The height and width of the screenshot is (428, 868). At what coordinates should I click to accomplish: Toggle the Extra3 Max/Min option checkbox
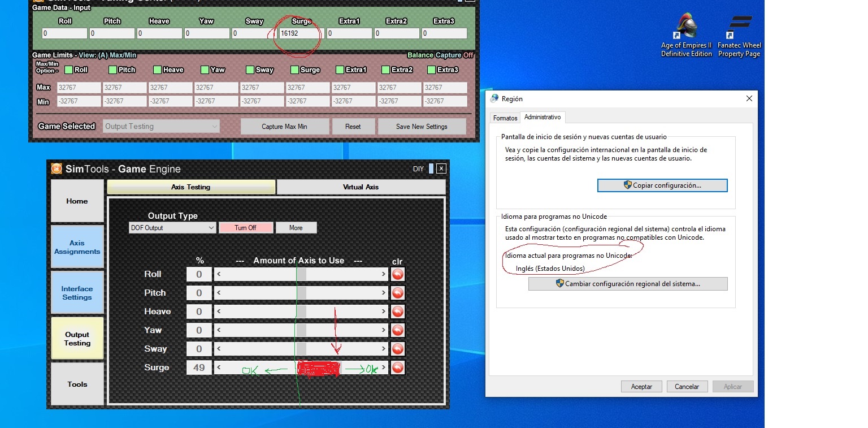pyautogui.click(x=431, y=70)
